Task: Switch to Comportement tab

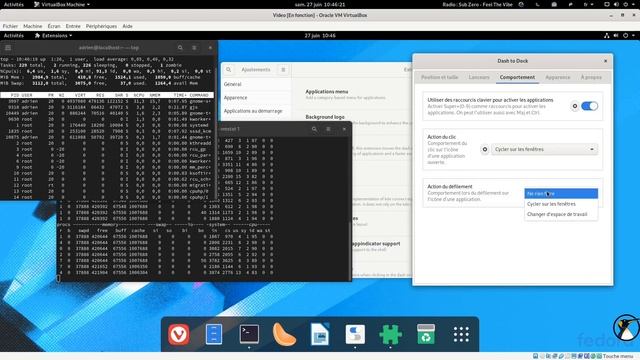Action: tap(517, 77)
